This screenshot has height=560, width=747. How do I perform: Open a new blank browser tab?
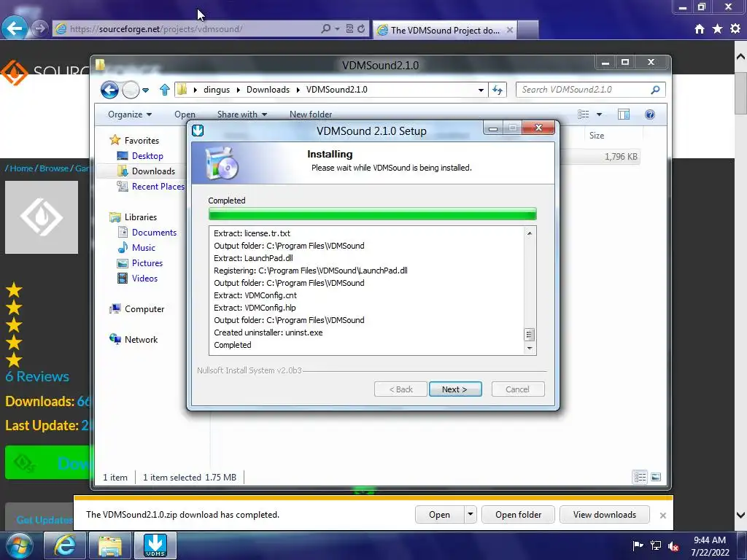coord(528,30)
